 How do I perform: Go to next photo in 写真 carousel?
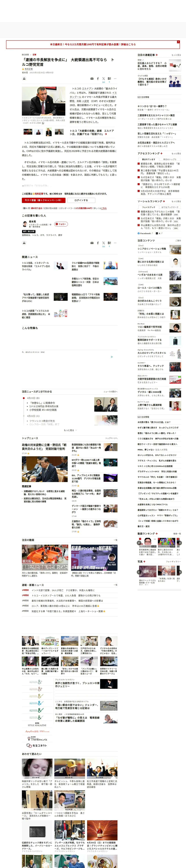click(180, 572)
